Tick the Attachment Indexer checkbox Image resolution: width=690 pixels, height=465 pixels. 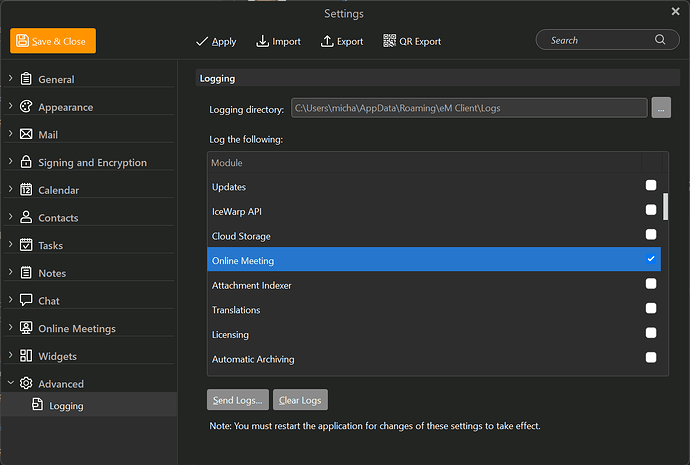(651, 284)
